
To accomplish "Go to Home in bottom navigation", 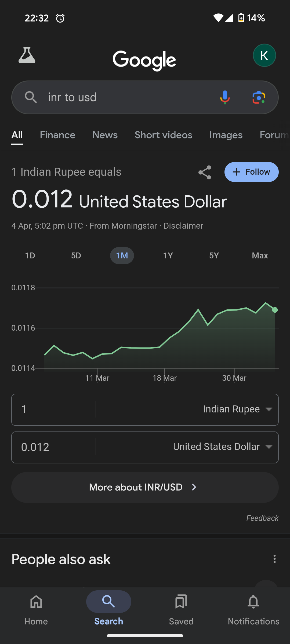I will coord(36,608).
